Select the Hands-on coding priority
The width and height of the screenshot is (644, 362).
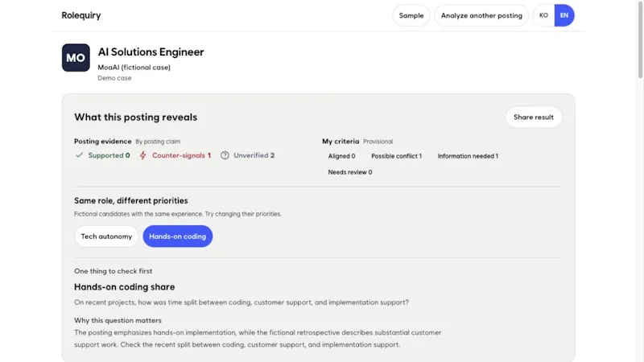(x=177, y=237)
